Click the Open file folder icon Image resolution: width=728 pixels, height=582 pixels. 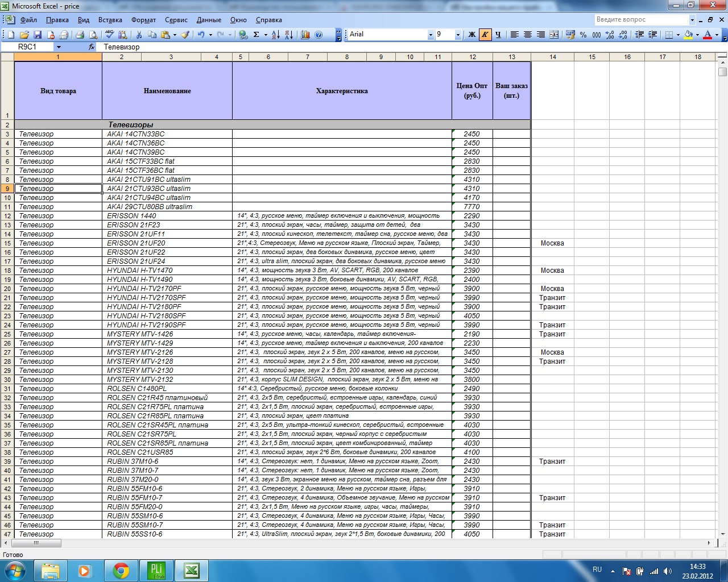tap(24, 35)
